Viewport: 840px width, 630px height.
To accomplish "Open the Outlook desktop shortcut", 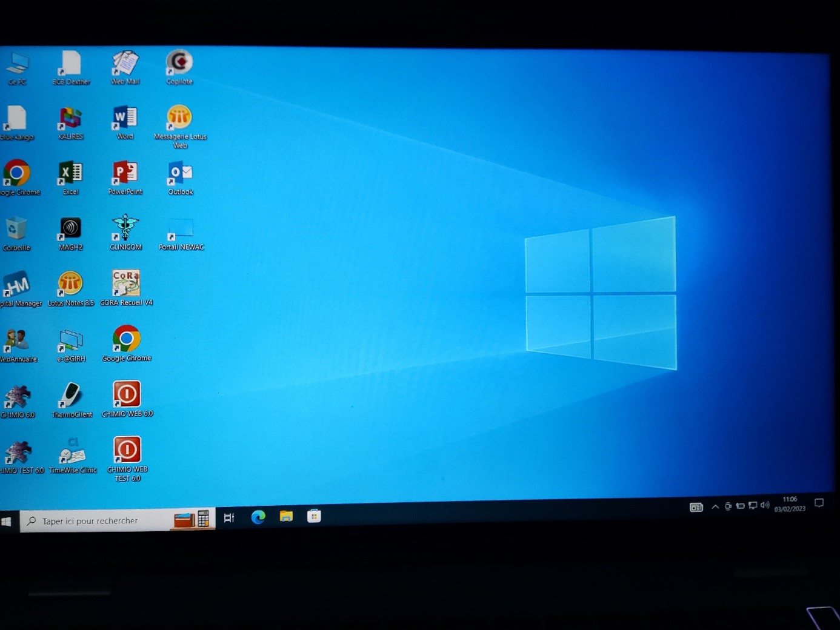I will 180,174.
